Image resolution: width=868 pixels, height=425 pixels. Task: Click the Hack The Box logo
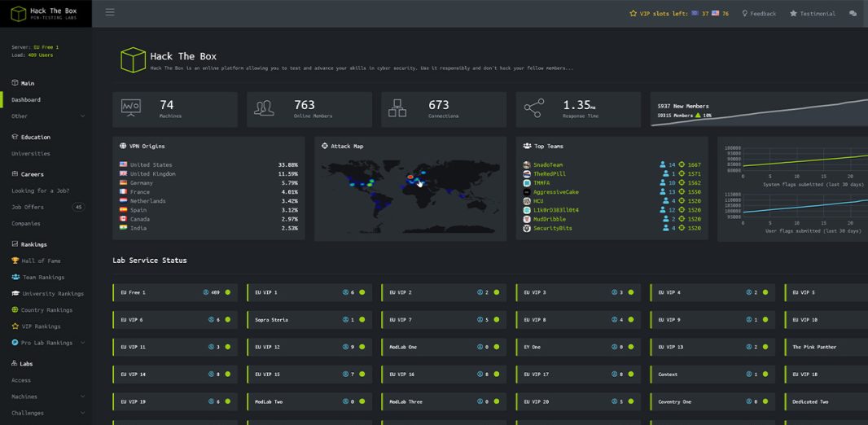click(46, 13)
